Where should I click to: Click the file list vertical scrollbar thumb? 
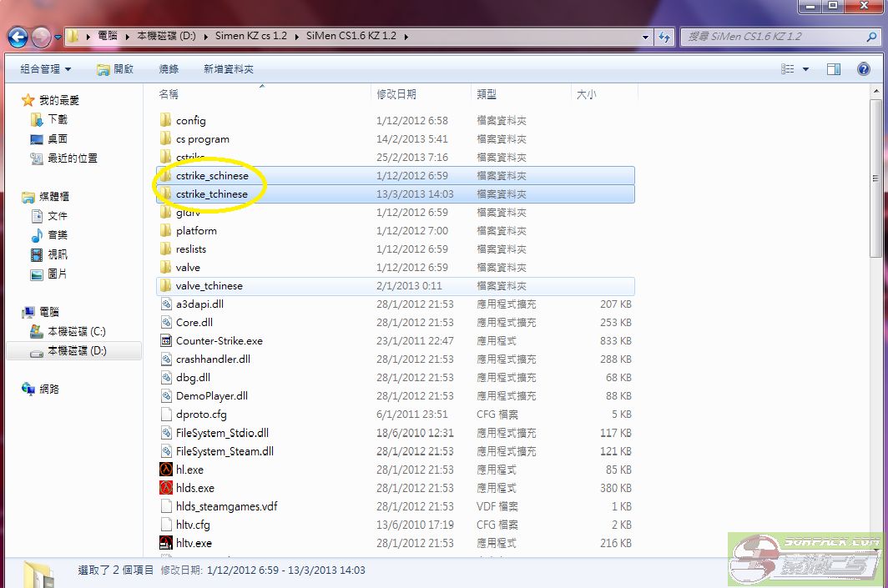[x=875, y=178]
